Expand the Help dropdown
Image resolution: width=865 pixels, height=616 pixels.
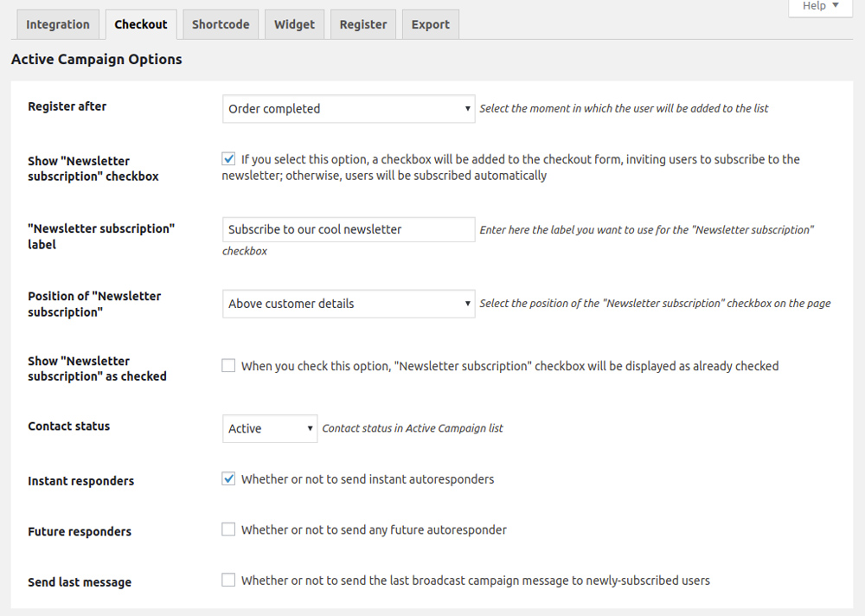pos(820,6)
